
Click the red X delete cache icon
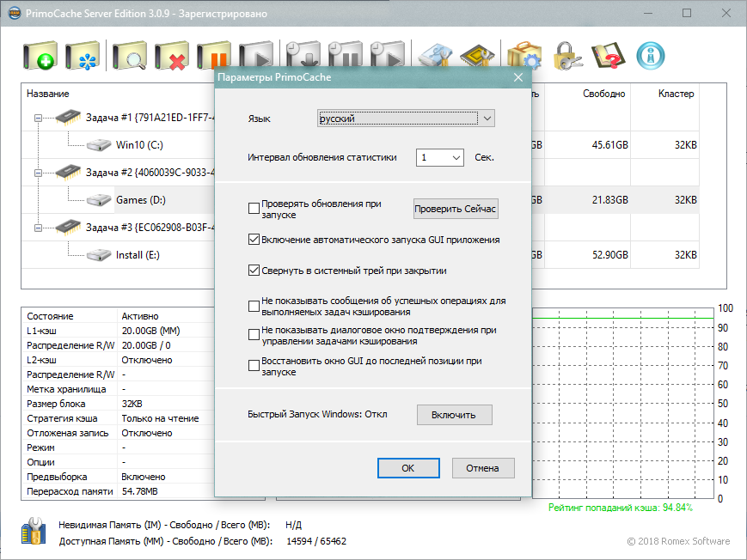[x=172, y=58]
